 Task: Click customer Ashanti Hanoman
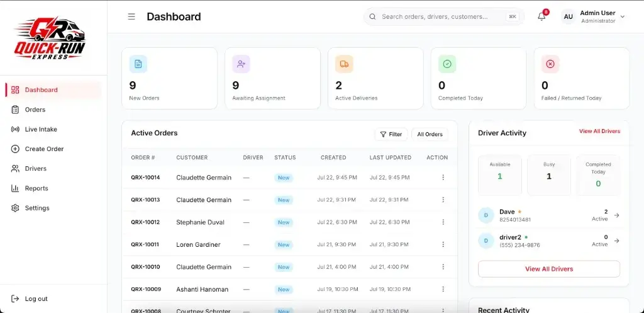pyautogui.click(x=202, y=289)
